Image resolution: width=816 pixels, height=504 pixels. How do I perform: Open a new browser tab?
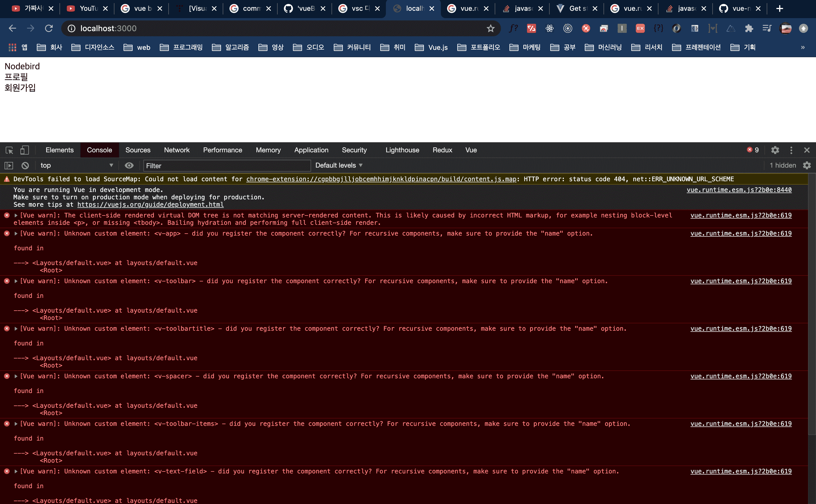pos(780,9)
